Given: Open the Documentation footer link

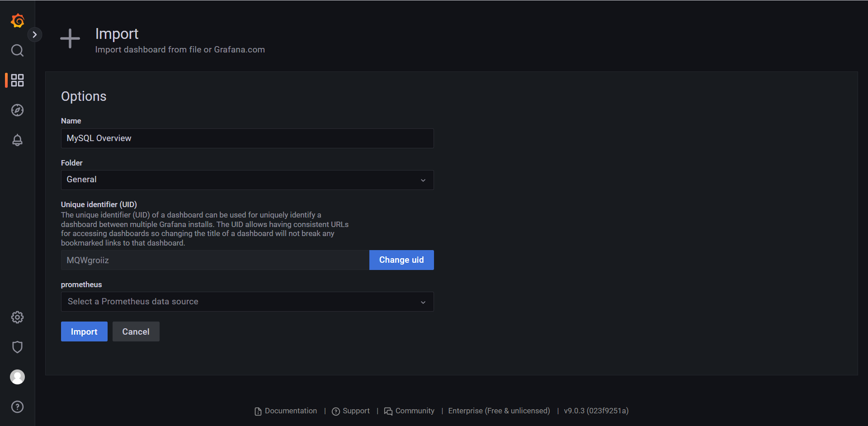Looking at the screenshot, I should tap(286, 411).
